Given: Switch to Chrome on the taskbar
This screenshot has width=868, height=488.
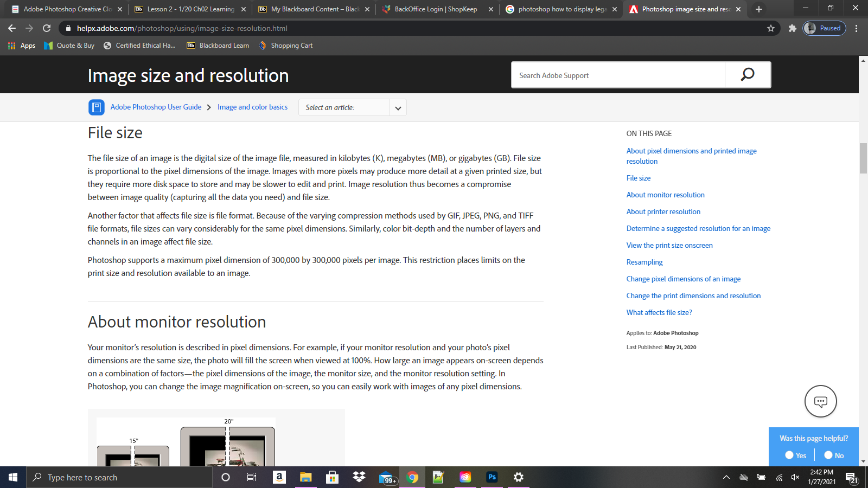Looking at the screenshot, I should [x=412, y=477].
